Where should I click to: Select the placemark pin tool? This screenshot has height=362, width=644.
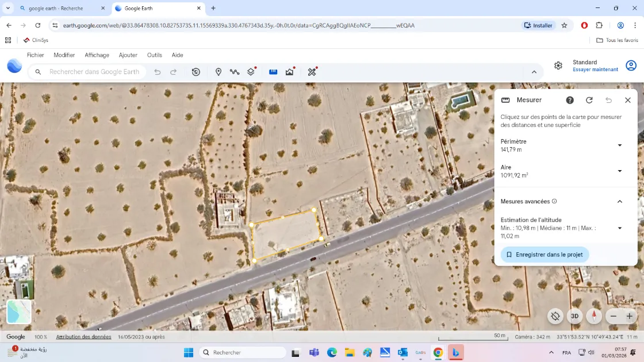(x=218, y=71)
